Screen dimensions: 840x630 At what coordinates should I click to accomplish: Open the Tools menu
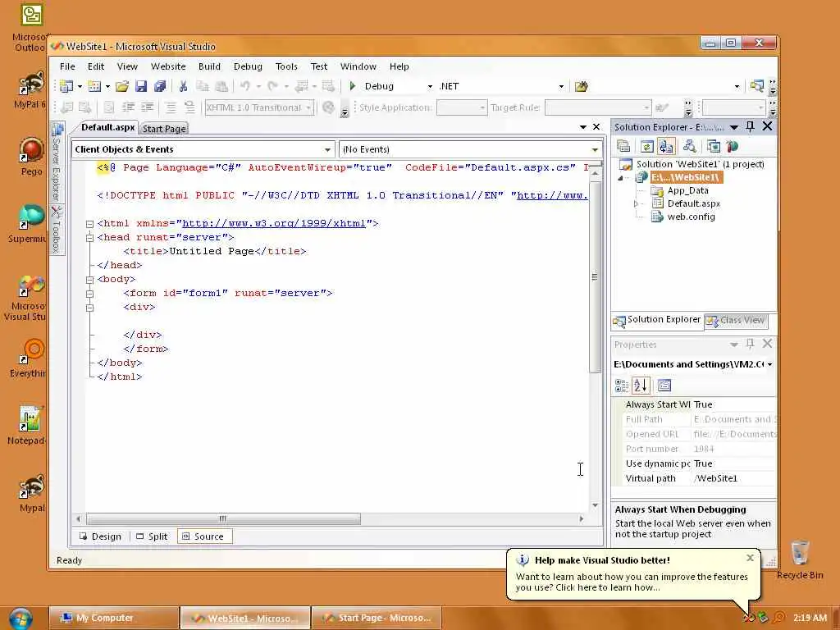click(286, 66)
